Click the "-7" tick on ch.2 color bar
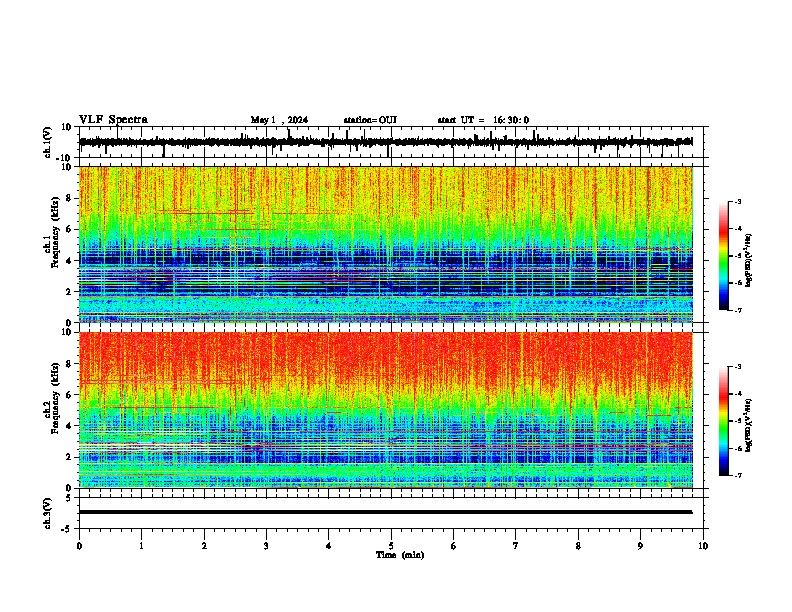792x612 pixels. (x=738, y=475)
